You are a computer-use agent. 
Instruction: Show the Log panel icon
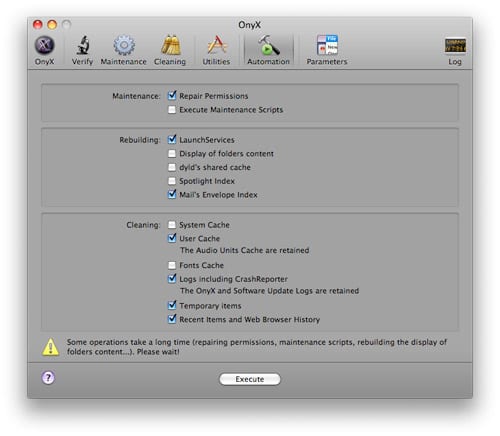[455, 46]
